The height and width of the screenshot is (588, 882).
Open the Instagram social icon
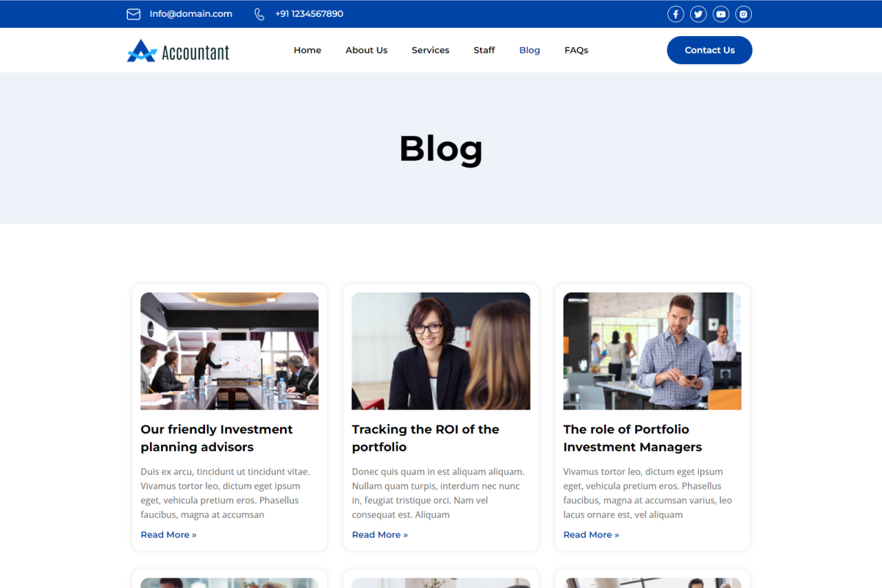[x=744, y=14]
